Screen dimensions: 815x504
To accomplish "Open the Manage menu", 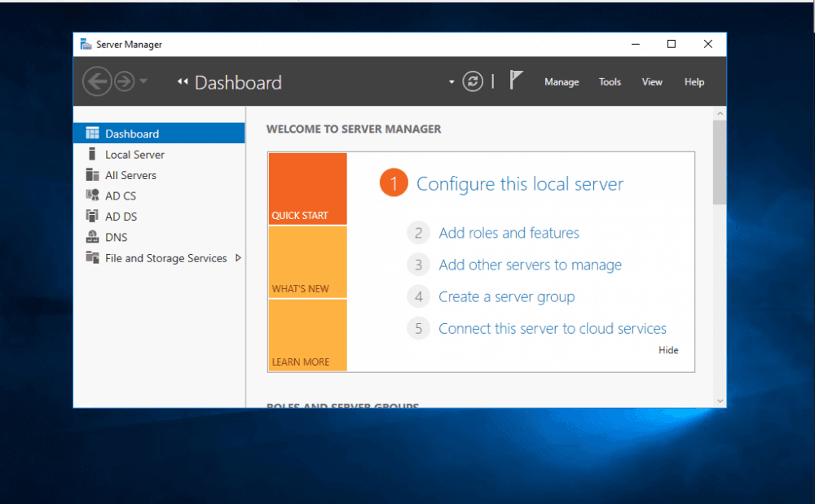I will 562,81.
